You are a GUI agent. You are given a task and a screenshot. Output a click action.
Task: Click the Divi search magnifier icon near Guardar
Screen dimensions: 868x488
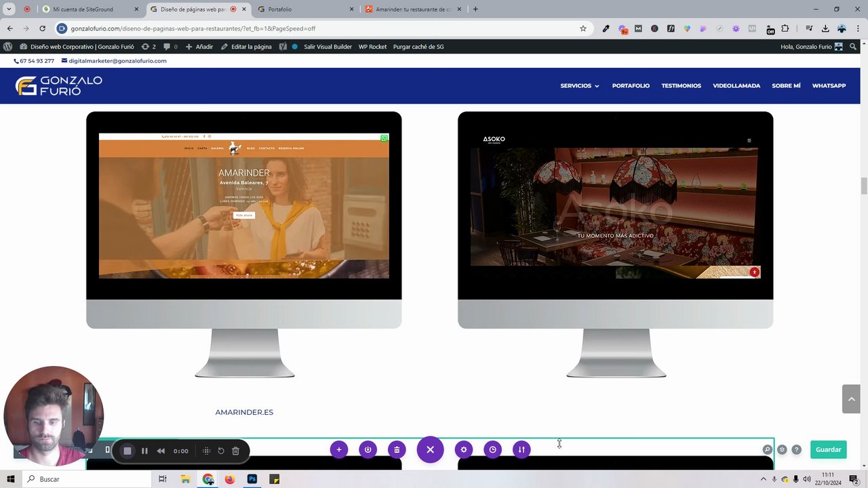[x=767, y=449]
